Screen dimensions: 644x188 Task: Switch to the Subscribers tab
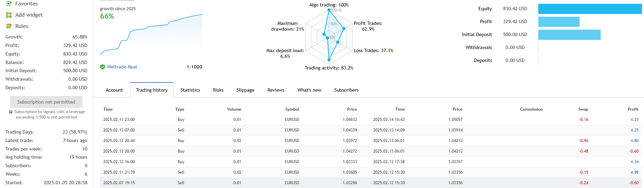(346, 90)
